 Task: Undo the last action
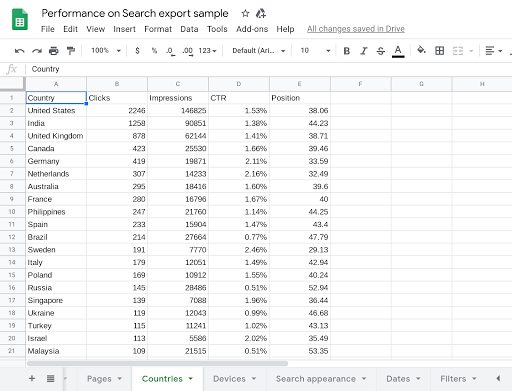[x=20, y=51]
